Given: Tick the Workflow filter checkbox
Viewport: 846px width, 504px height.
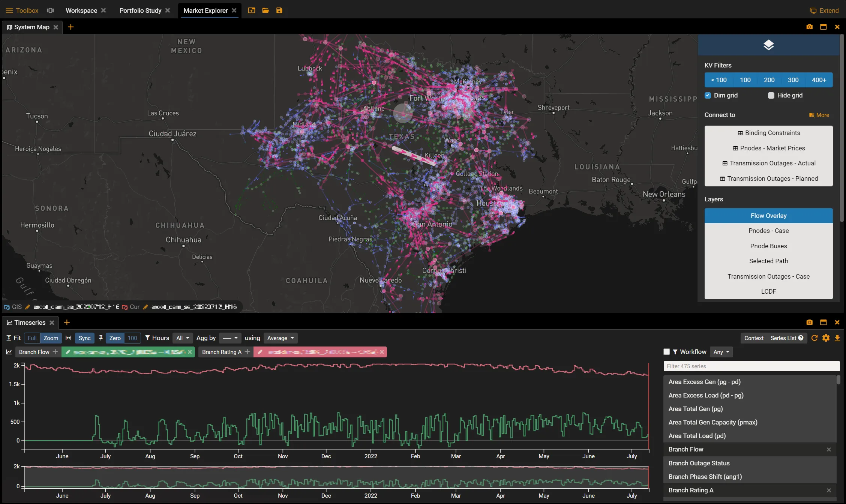Looking at the screenshot, I should [x=666, y=352].
